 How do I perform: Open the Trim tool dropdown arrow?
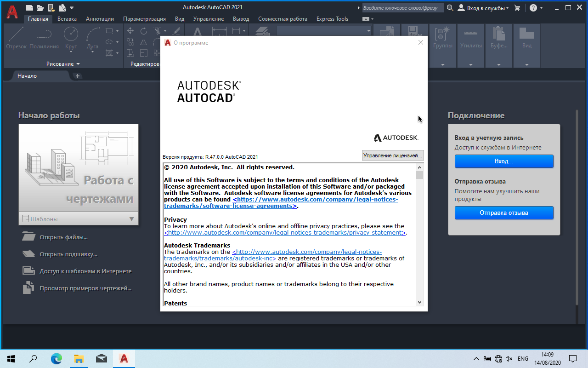(165, 31)
